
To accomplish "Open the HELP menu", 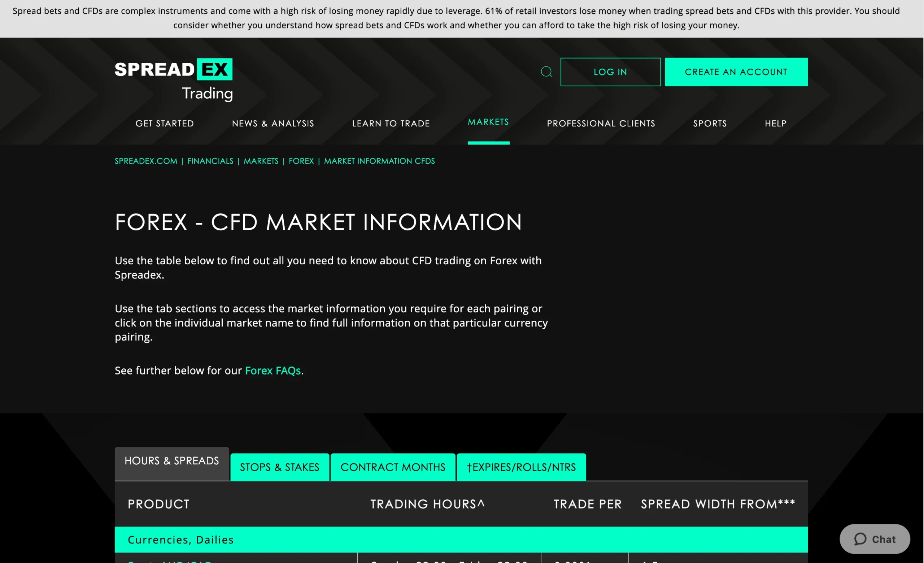I will (x=776, y=124).
